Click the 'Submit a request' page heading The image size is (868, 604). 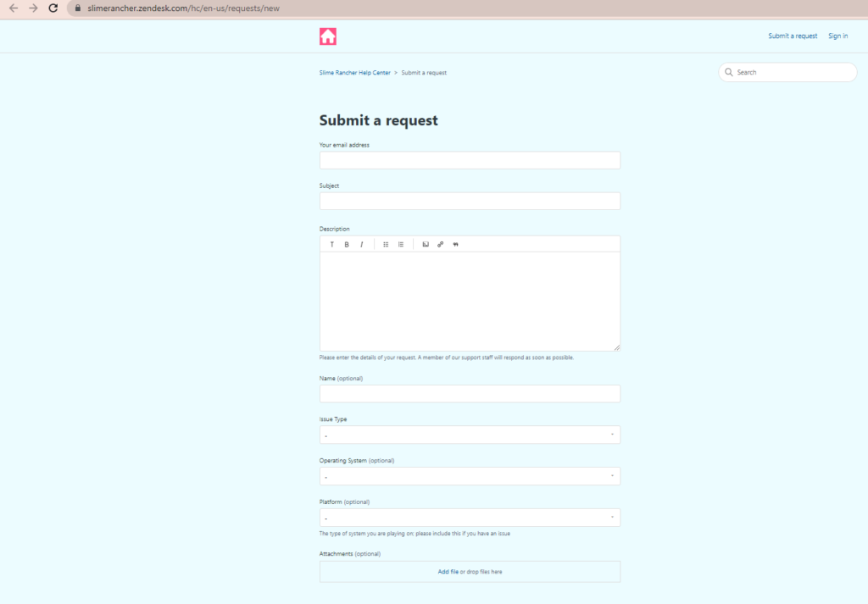pos(378,120)
